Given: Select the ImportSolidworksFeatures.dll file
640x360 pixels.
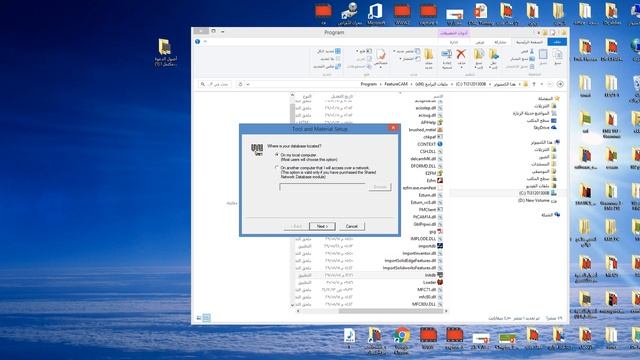Looking at the screenshot, I should (413, 268).
